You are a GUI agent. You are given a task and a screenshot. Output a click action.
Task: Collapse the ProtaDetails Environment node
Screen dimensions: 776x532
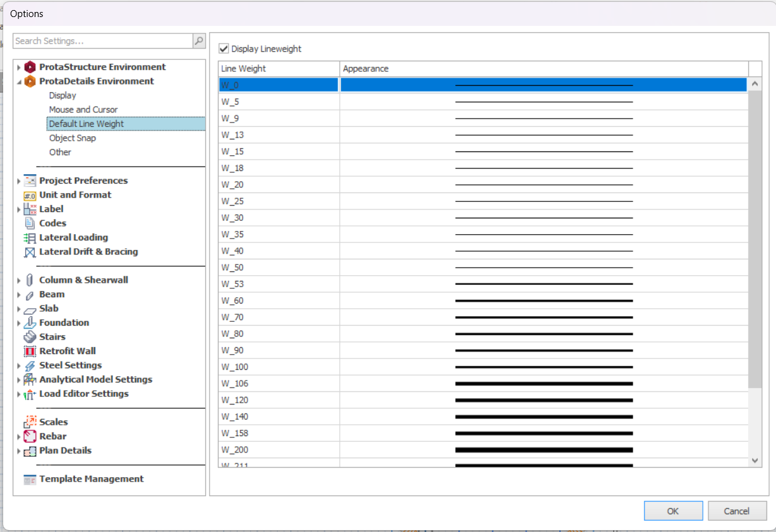pos(19,81)
